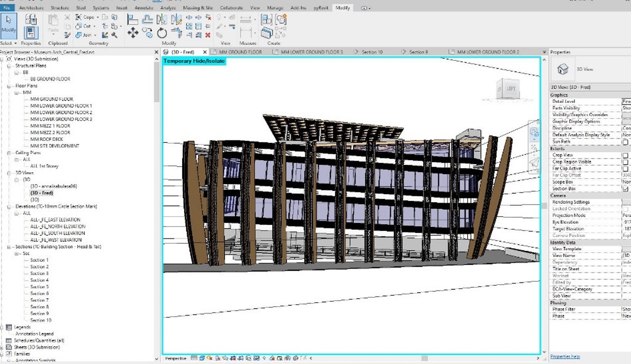The width and height of the screenshot is (631, 364).
Task: Toggle the Crop View checkbox
Action: (625, 155)
